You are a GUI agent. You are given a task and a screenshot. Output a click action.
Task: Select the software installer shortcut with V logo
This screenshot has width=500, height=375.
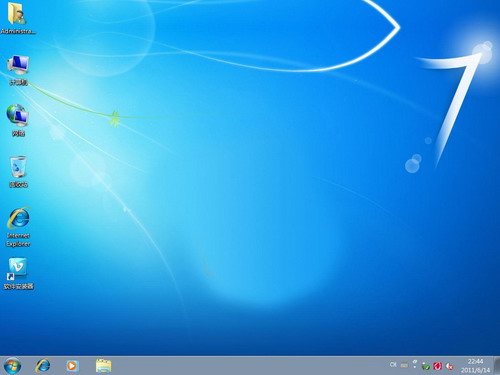[18, 273]
